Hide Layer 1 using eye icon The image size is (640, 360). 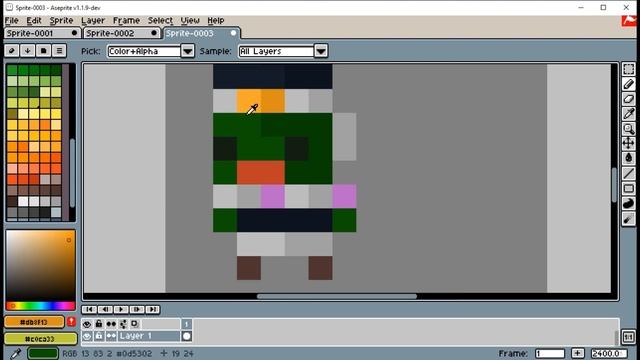point(87,336)
